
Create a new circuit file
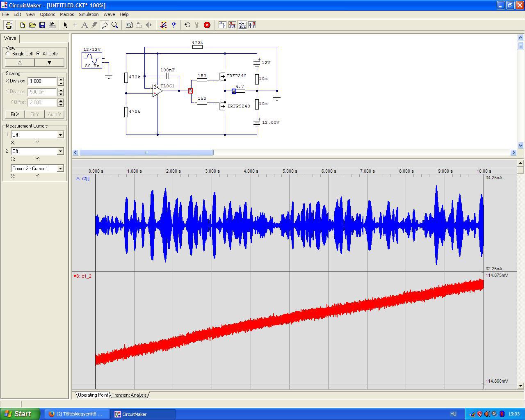(x=23, y=25)
